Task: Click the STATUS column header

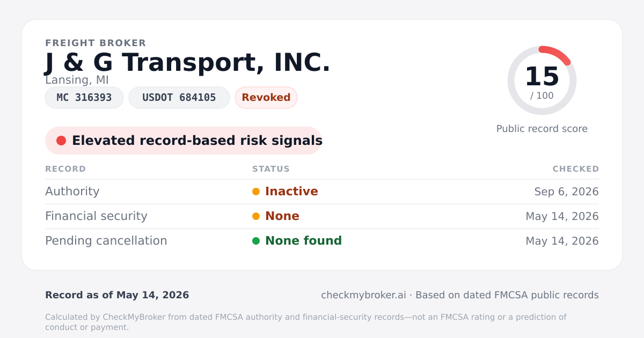Action: click(x=271, y=169)
